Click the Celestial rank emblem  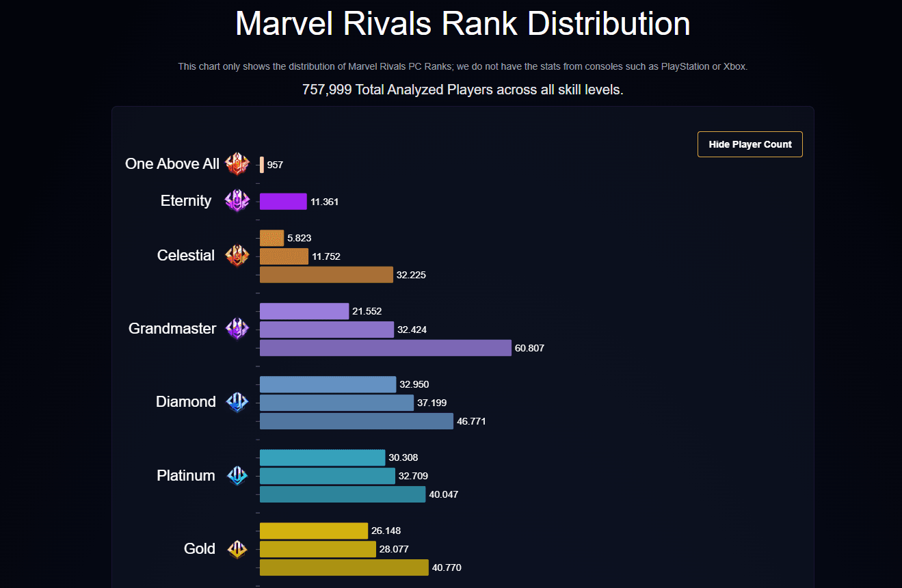[x=237, y=256]
